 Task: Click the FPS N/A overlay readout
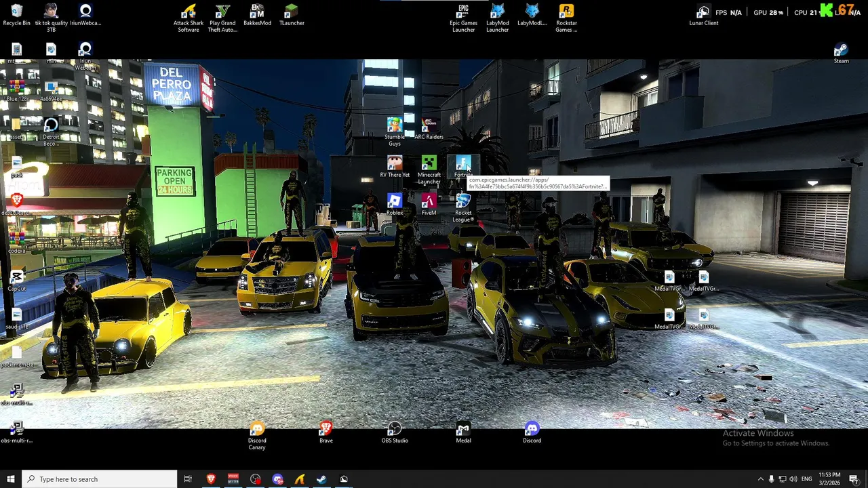[x=729, y=12]
